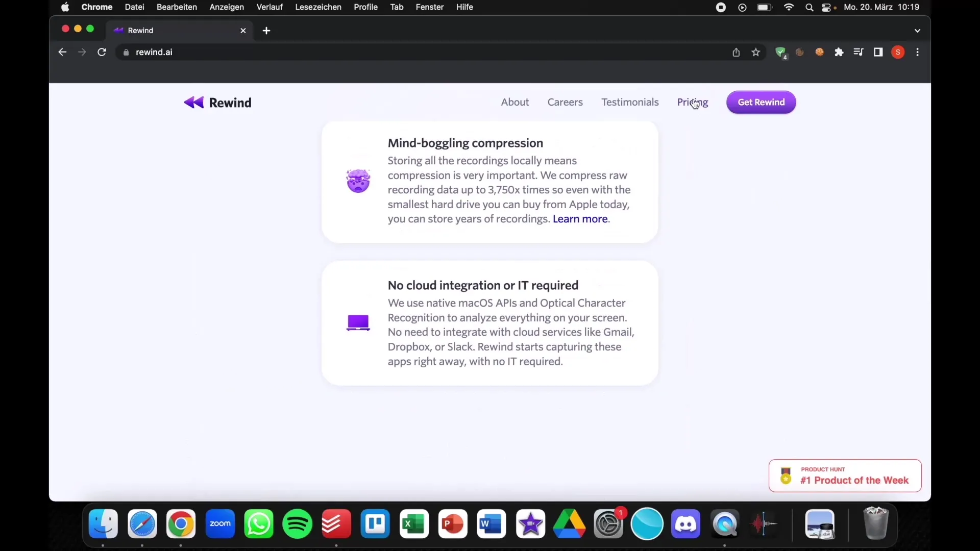The width and height of the screenshot is (980, 551).
Task: Open QuickTime Player from the Dock
Action: [725, 524]
